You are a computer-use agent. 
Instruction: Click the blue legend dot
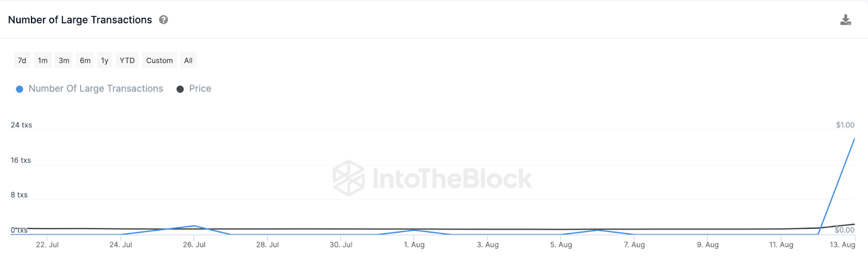tap(20, 89)
